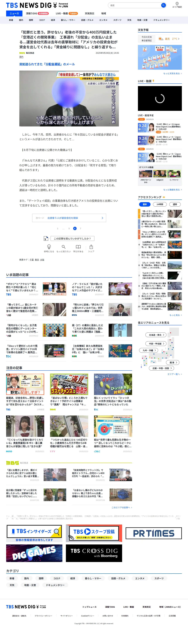Open the TBSスクープ投稿 banner
Image resolution: width=188 pixels, height=644 pixels.
pos(94,533)
